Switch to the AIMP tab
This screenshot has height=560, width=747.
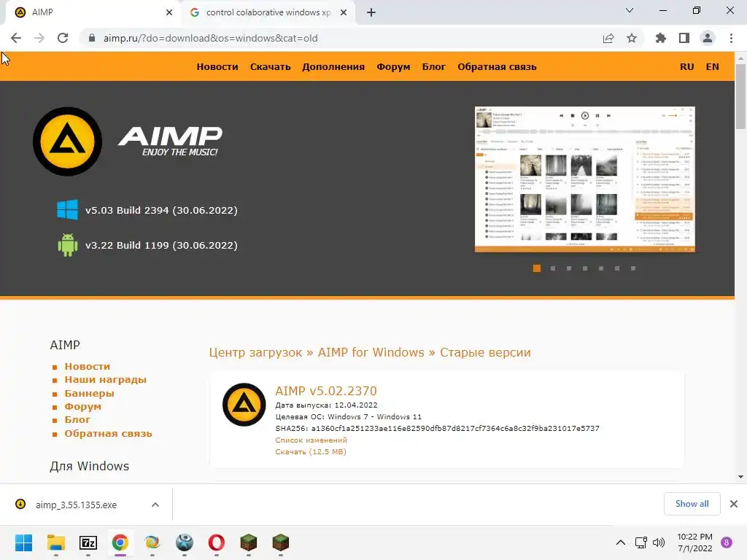pyautogui.click(x=90, y=12)
